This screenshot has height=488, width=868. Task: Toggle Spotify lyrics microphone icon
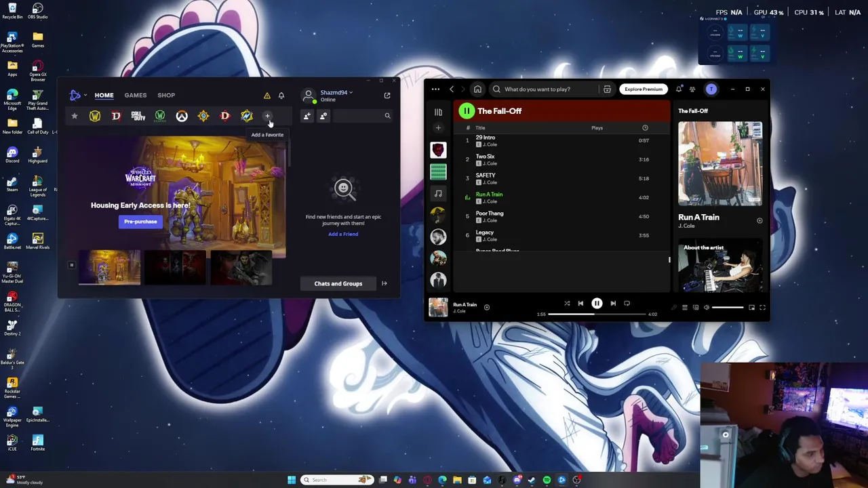tap(674, 308)
